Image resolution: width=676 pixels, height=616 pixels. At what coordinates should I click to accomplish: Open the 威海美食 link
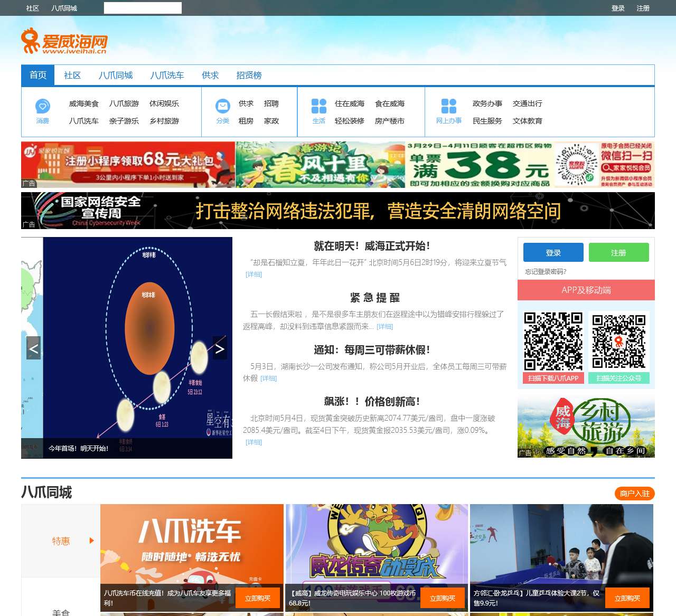[x=84, y=103]
